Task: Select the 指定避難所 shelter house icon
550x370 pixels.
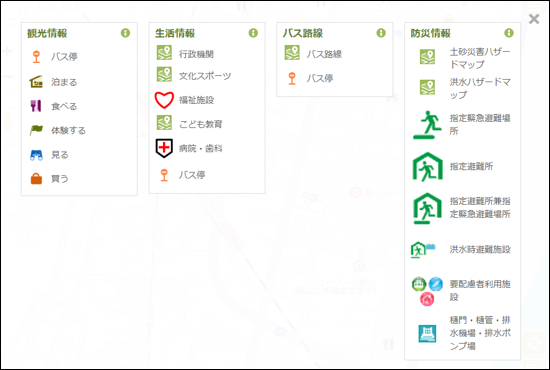Action: [x=428, y=166]
